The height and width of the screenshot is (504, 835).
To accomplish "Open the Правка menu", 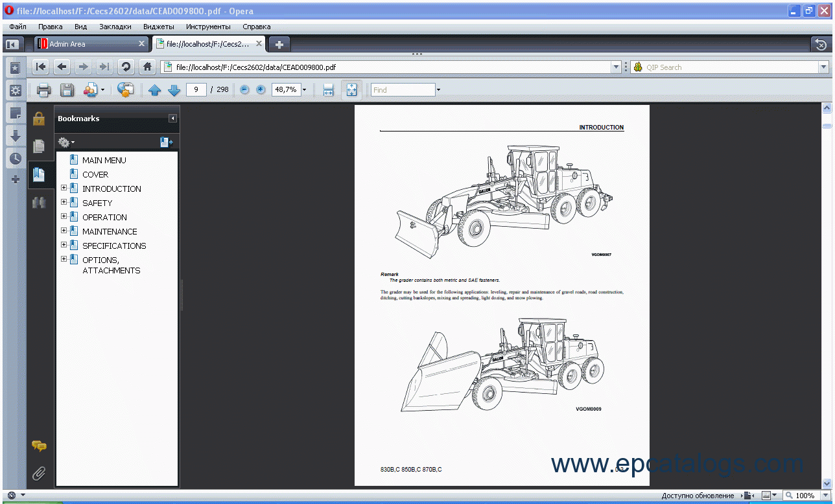I will 51,27.
